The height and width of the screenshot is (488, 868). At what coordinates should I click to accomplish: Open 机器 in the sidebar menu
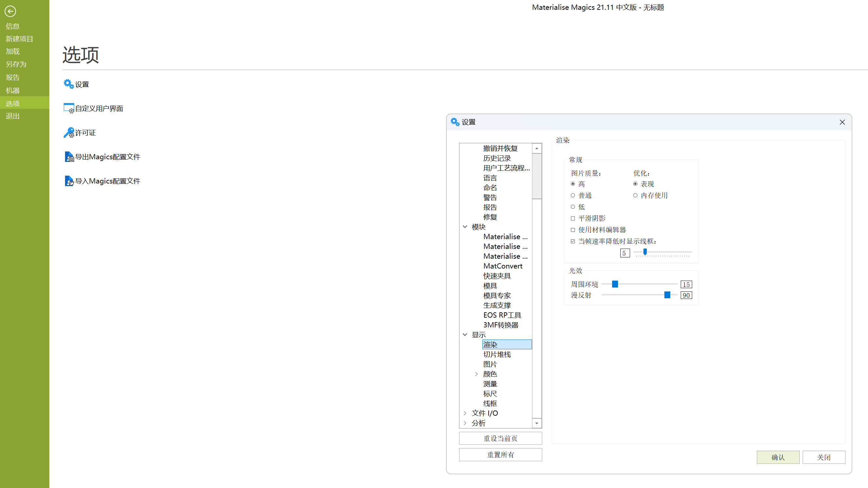point(12,90)
